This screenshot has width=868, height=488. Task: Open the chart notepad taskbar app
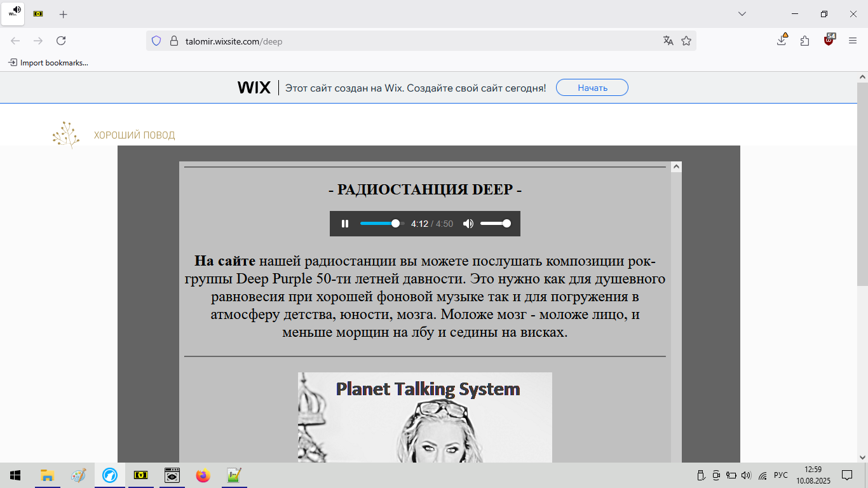[x=234, y=475]
